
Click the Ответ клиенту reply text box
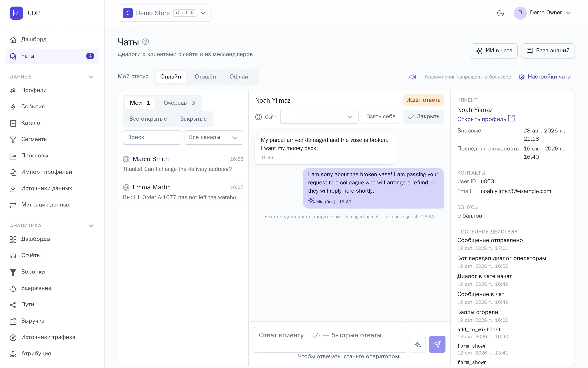330,340
